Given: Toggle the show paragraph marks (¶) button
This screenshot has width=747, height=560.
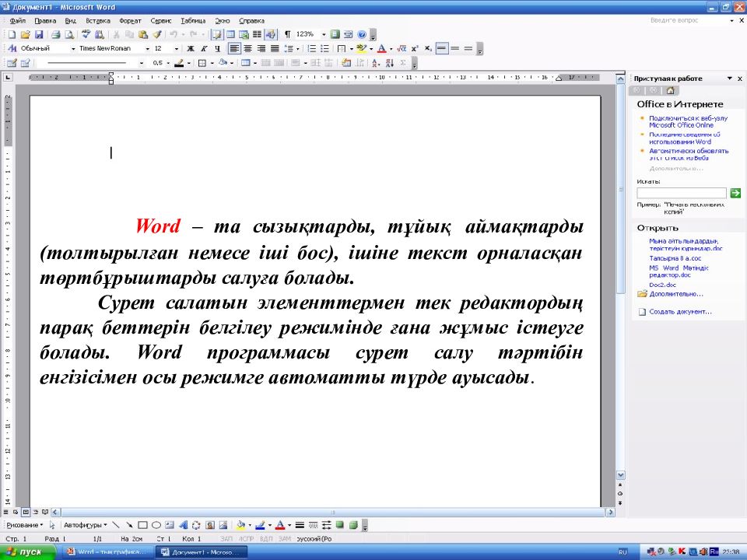Looking at the screenshot, I should pyautogui.click(x=287, y=34).
